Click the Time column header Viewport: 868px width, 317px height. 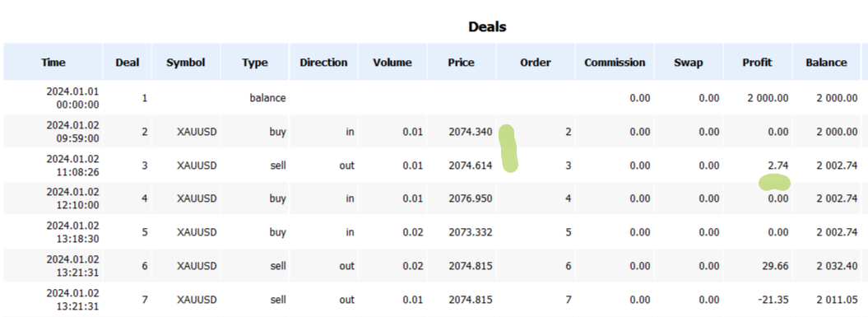point(53,62)
